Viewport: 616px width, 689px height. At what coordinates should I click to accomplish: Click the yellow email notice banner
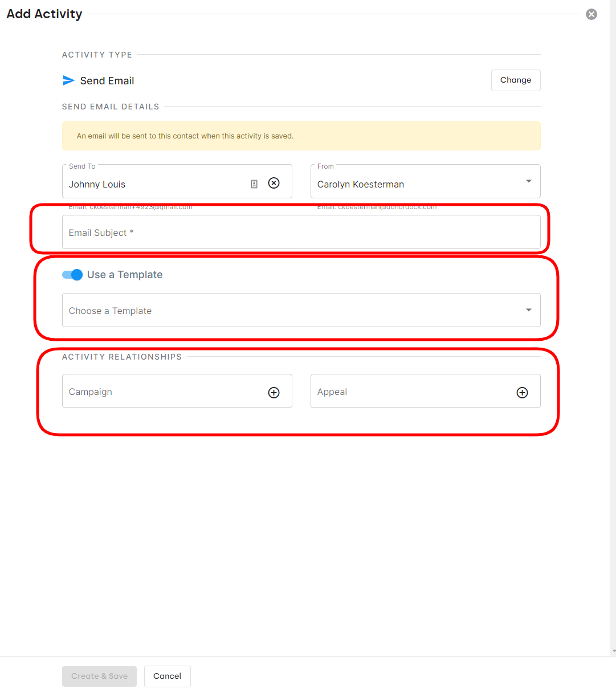click(x=301, y=136)
